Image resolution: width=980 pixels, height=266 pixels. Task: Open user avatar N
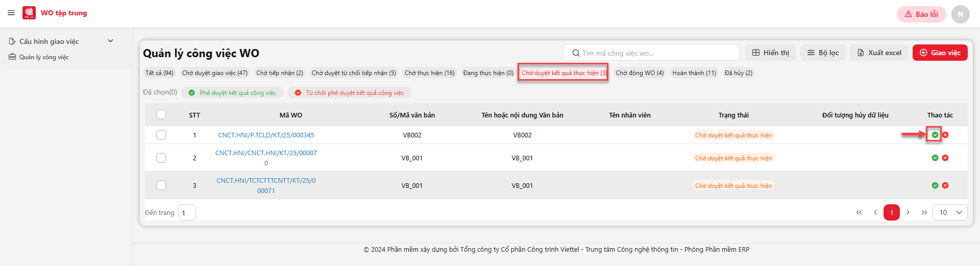click(960, 14)
